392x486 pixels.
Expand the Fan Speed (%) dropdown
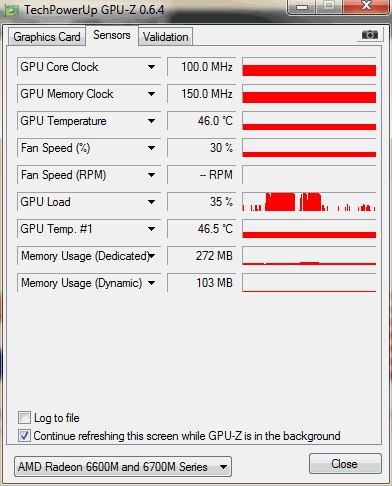151,148
